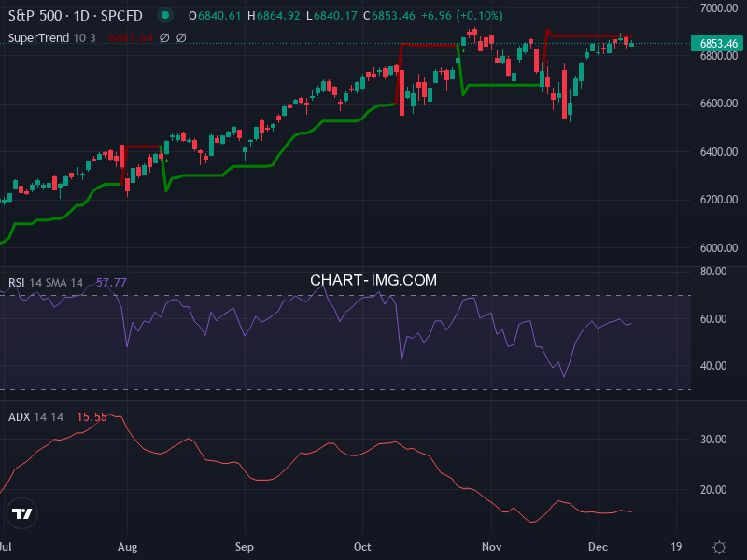
Task: Toggle the RSI SMA 14 line
Action: click(x=54, y=280)
